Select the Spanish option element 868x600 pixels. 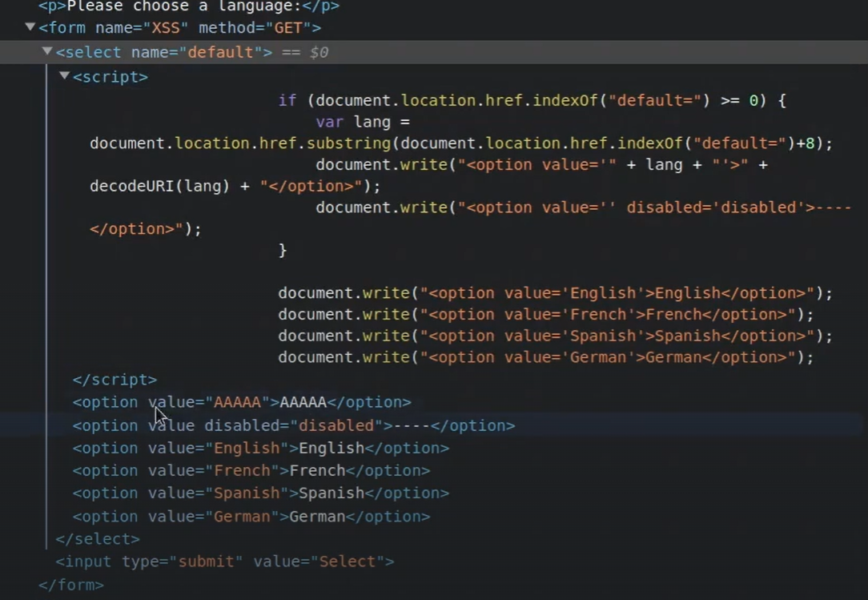pos(260,493)
